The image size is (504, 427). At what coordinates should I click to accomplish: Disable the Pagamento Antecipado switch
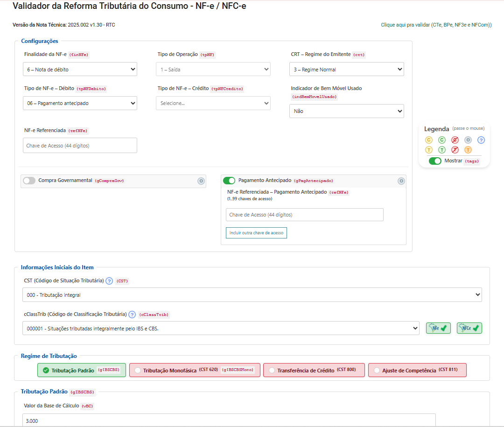pos(229,181)
